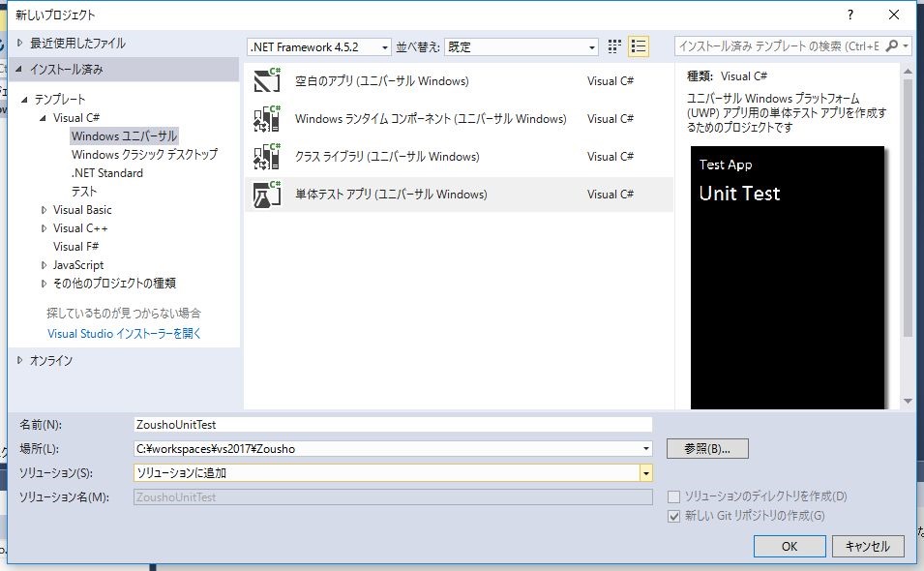Open the 'Visual Studio インストーラーを開く' link
This screenshot has height=571, width=924.
point(125,333)
